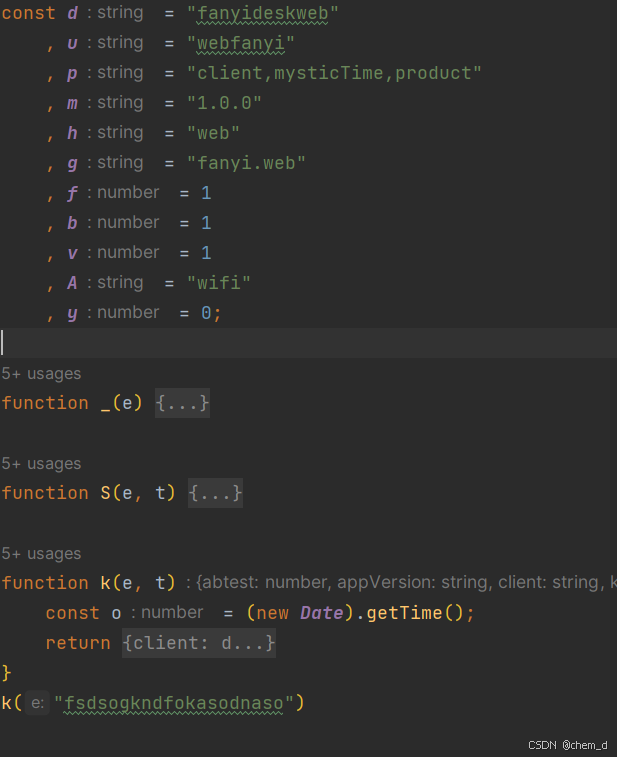The image size is (617, 757).
Task: Click the "fanyi.web" string value
Action: tap(246, 163)
